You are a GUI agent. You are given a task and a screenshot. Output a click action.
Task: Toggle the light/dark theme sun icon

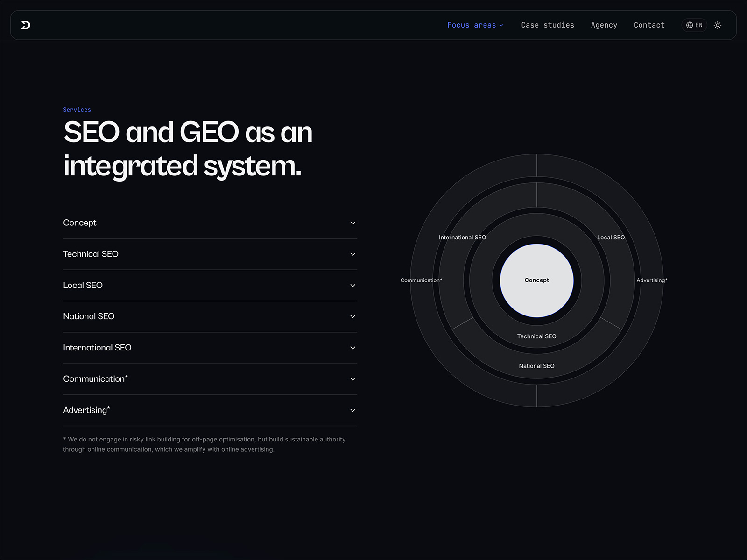point(718,25)
